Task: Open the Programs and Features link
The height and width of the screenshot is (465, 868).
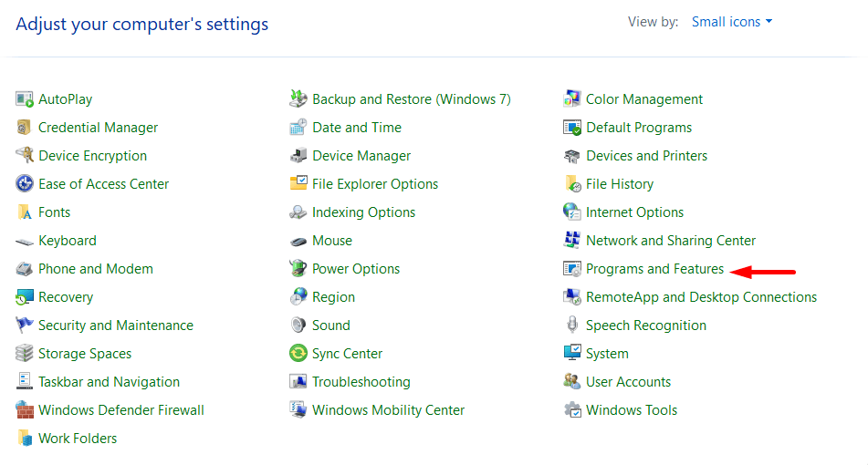Action: pyautogui.click(x=654, y=269)
